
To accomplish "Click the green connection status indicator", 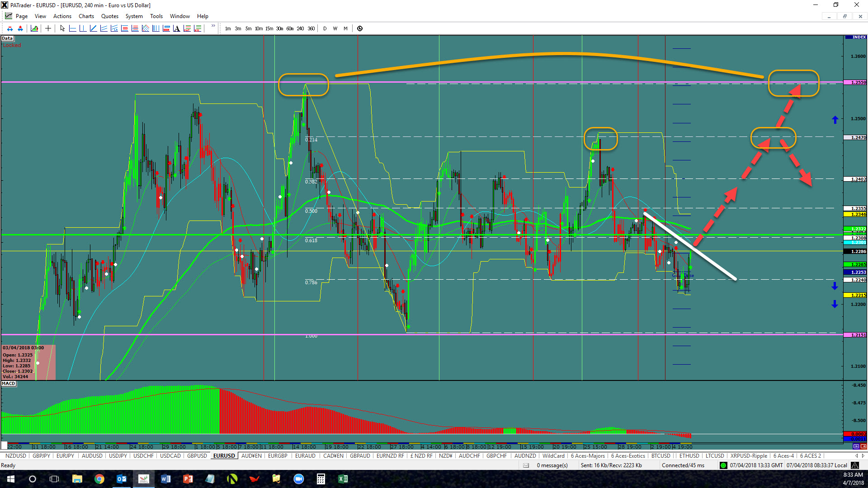I will 723,465.
